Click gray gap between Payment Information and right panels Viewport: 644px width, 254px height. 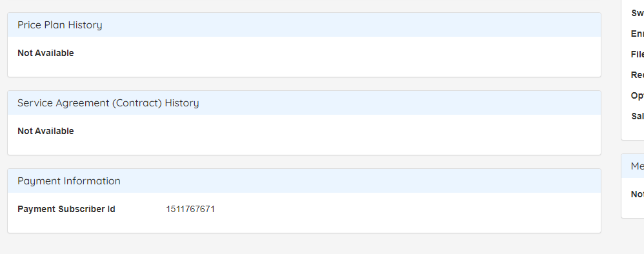(x=611, y=201)
